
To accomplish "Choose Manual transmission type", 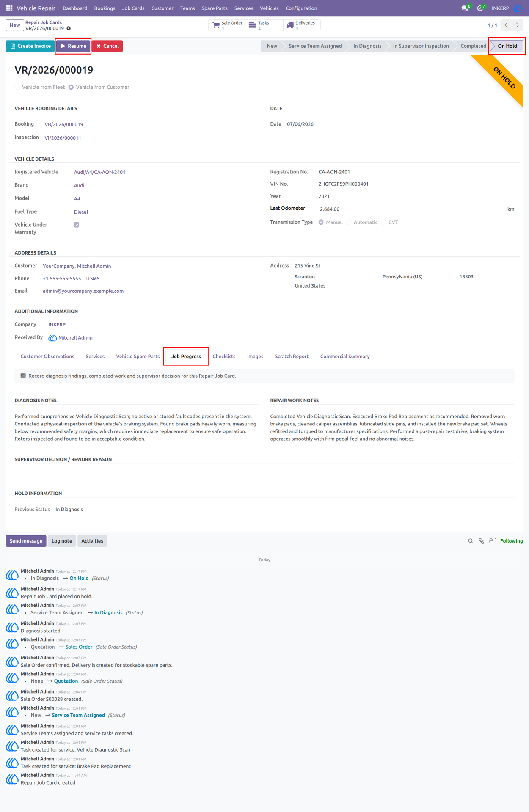I will click(321, 222).
